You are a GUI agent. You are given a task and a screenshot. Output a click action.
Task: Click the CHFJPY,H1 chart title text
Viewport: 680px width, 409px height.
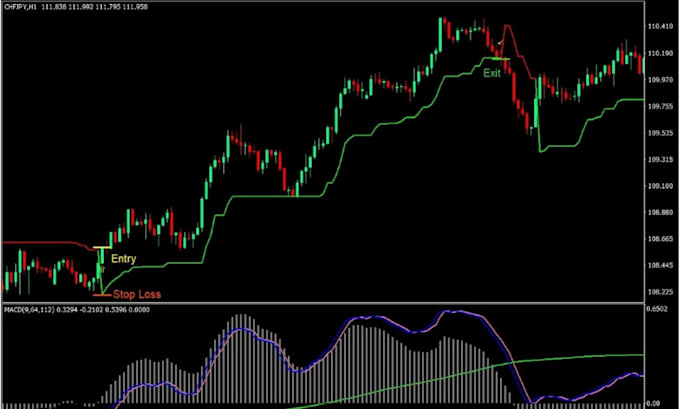pos(20,7)
